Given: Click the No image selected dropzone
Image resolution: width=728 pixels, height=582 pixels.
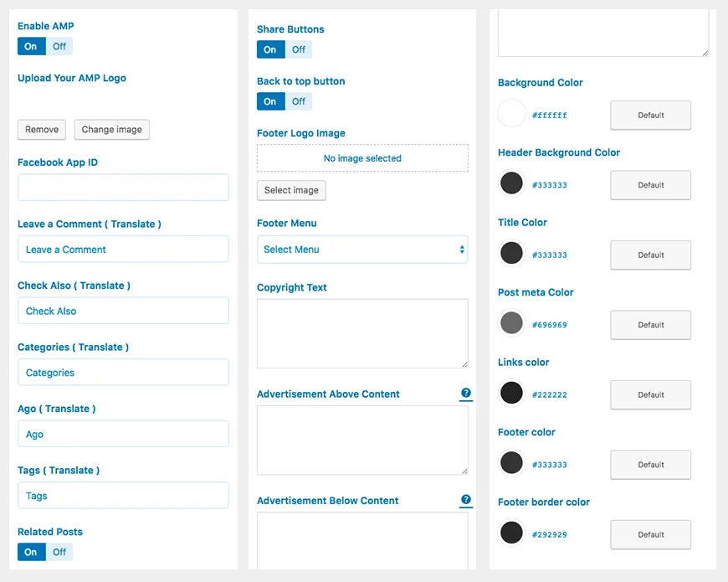Looking at the screenshot, I should pyautogui.click(x=362, y=158).
